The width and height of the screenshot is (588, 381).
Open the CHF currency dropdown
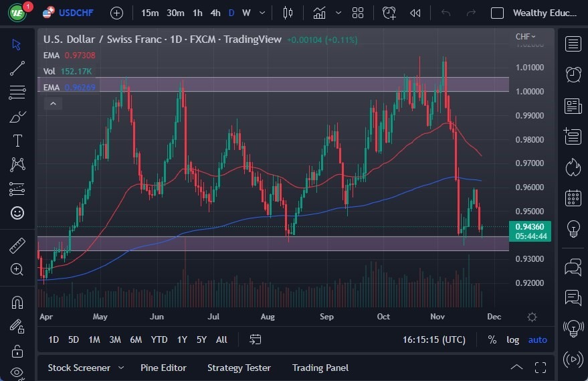(525, 36)
